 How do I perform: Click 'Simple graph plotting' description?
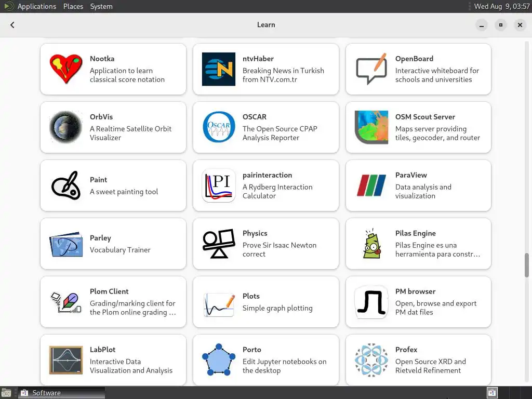[277, 308]
